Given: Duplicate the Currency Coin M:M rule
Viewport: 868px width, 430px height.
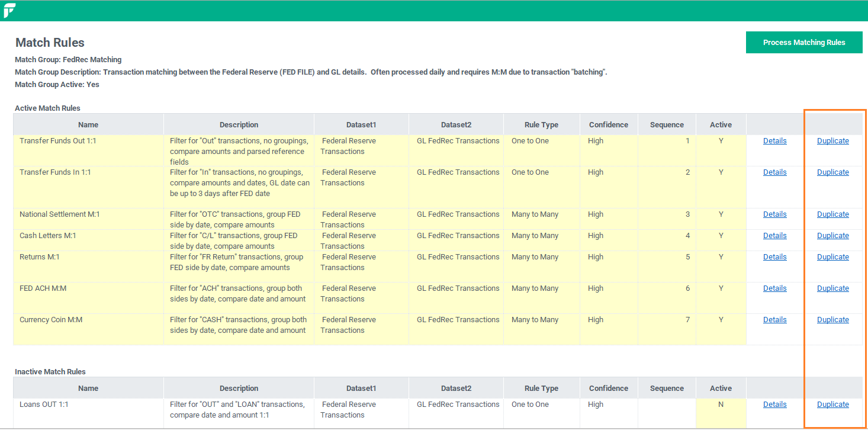Looking at the screenshot, I should point(832,320).
